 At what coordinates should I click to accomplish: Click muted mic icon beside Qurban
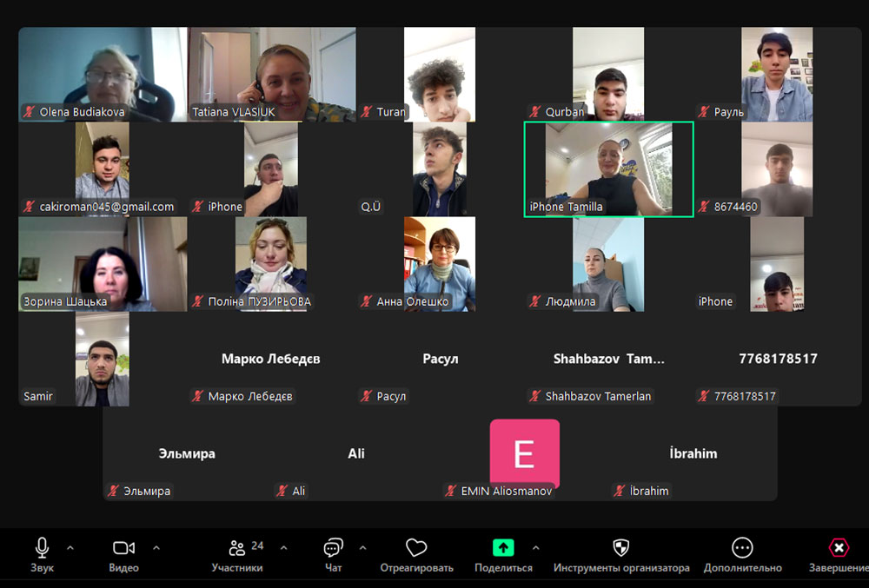point(534,112)
